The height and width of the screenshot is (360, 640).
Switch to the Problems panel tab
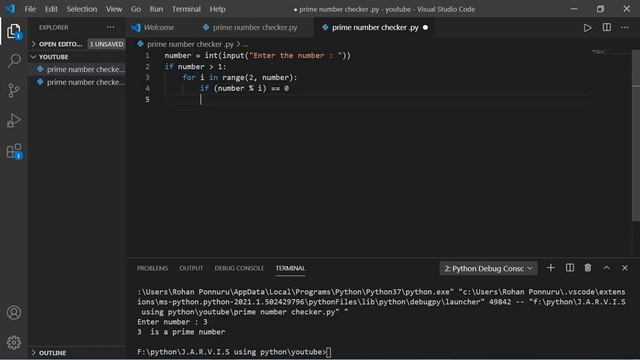tap(152, 268)
